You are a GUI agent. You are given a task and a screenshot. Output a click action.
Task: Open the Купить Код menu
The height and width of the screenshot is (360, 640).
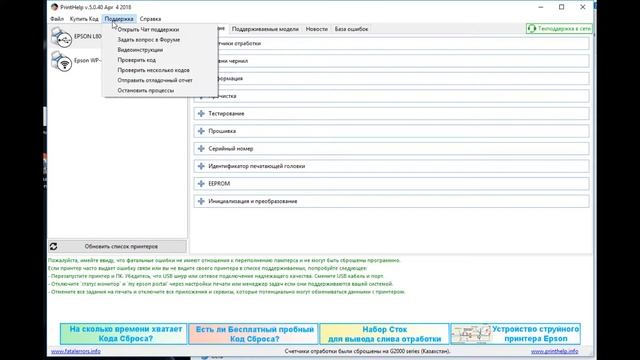click(x=84, y=19)
